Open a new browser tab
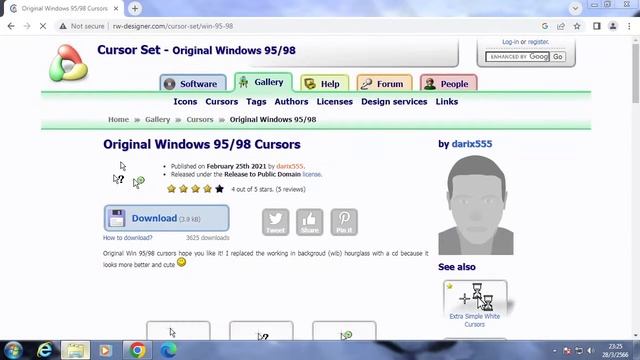640x360 pixels. (135, 8)
